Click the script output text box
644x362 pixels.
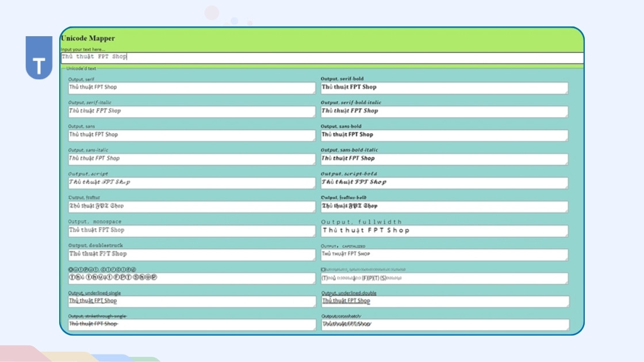191,183
